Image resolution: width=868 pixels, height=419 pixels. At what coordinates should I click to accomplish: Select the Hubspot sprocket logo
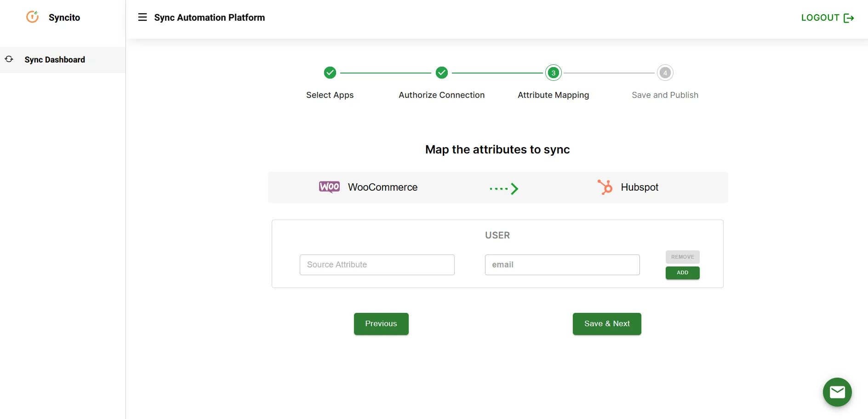[x=605, y=187]
